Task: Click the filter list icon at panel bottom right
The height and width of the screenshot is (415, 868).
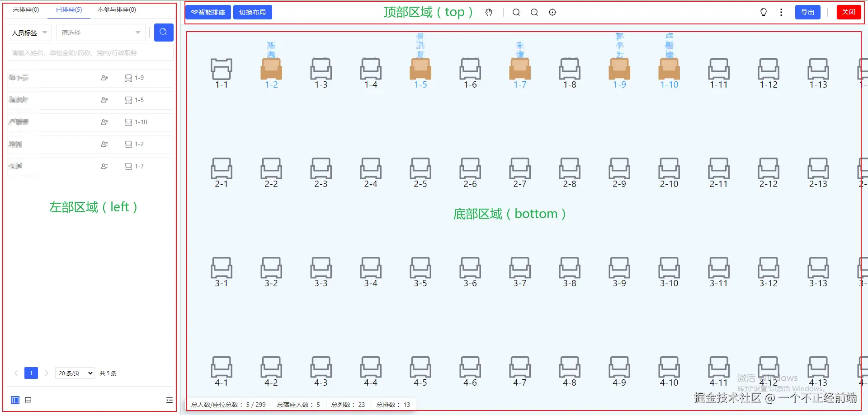Action: tap(169, 400)
